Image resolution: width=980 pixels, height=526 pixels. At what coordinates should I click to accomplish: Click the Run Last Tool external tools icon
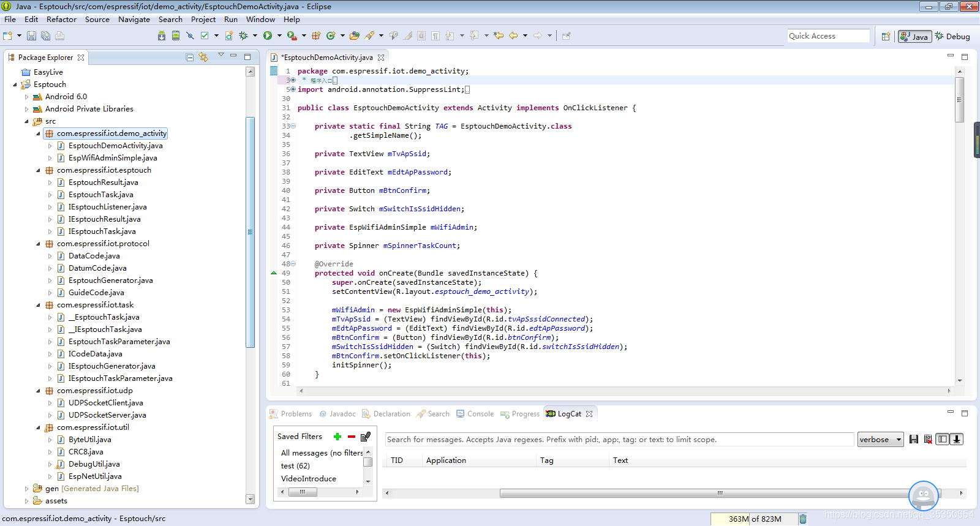point(292,36)
